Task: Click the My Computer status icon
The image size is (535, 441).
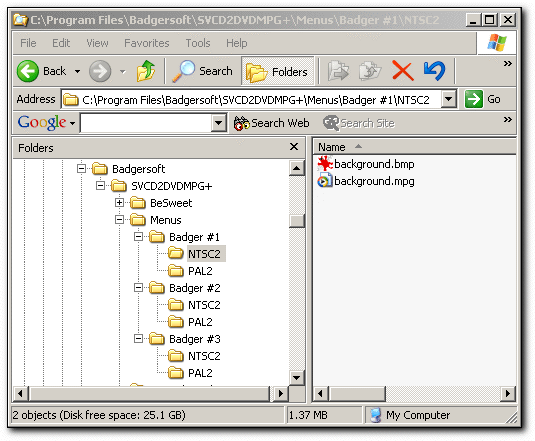Action: pyautogui.click(x=375, y=415)
